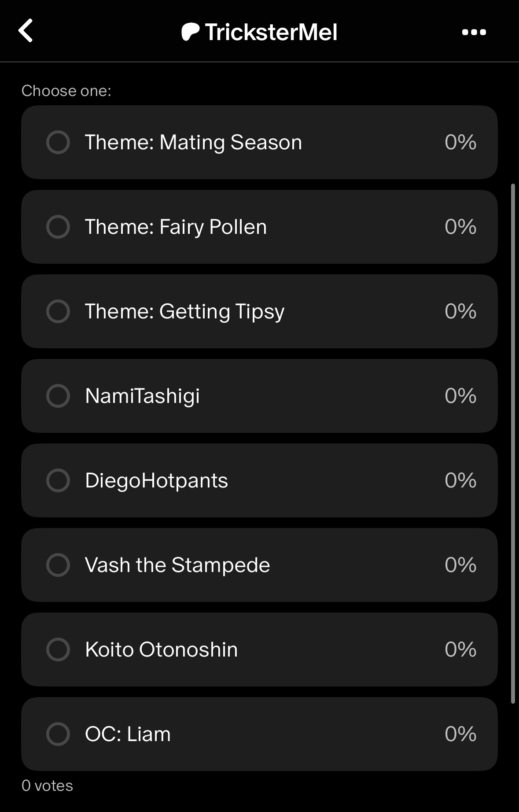
Task: Vote for the Vash the Stampede option label
Action: coord(177,565)
